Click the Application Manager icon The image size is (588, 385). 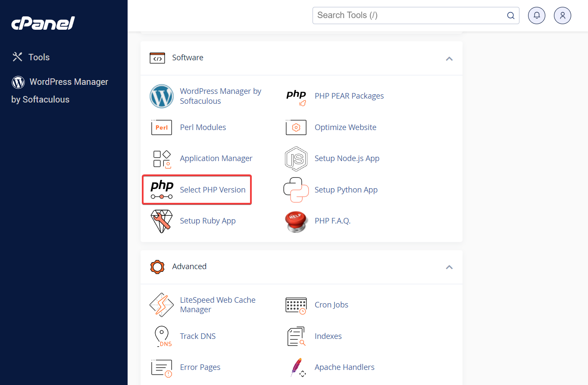point(162,158)
